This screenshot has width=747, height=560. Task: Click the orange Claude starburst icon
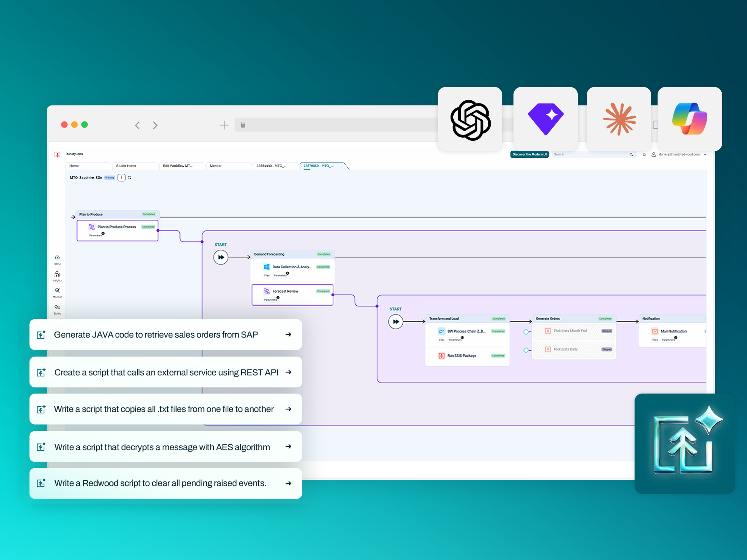(619, 119)
